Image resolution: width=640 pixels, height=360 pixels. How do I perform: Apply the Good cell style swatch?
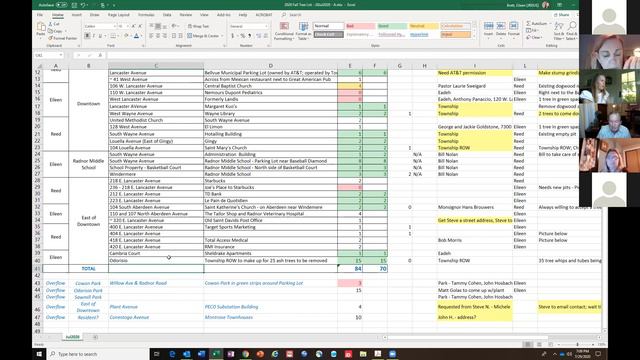point(392,26)
